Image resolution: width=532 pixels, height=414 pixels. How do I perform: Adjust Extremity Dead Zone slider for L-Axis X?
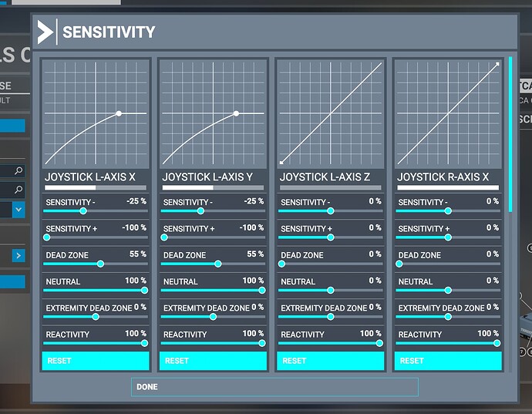[x=96, y=317]
